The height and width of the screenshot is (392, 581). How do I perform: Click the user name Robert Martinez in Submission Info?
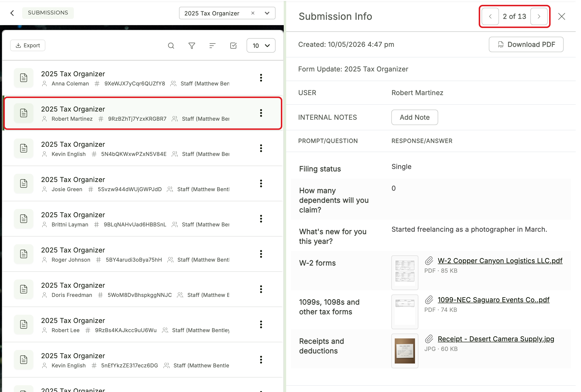click(x=417, y=93)
